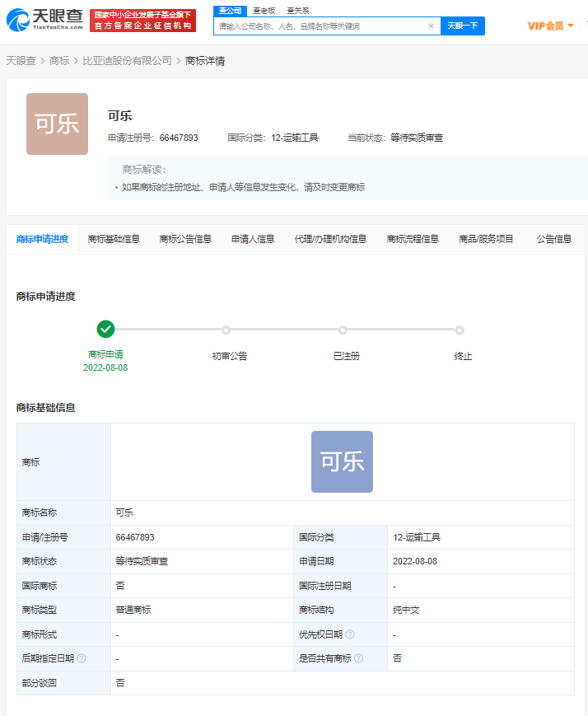Click 比亚迪股份有限公司 breadcrumb link
588x716 pixels.
tap(128, 60)
